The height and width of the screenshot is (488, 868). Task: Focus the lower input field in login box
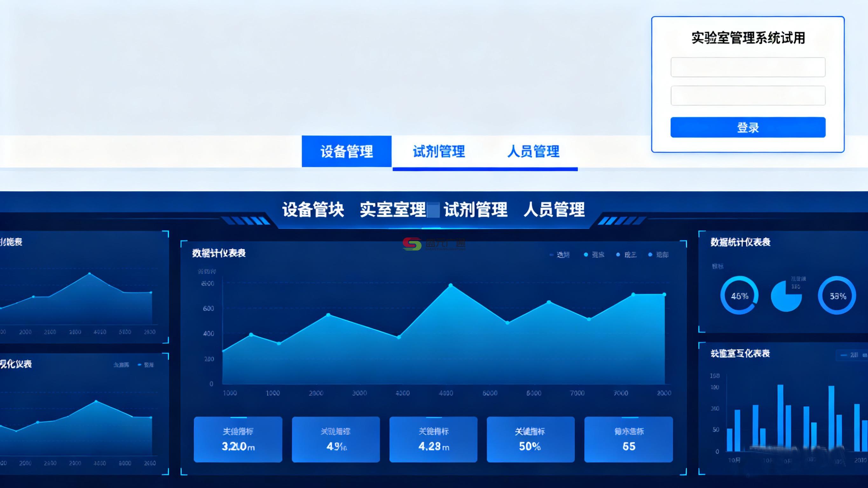[748, 96]
